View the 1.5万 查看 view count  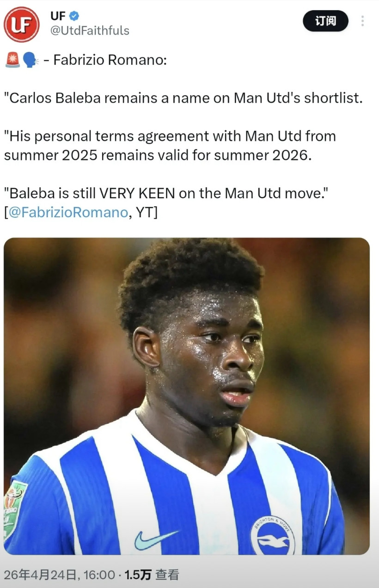[152, 575]
